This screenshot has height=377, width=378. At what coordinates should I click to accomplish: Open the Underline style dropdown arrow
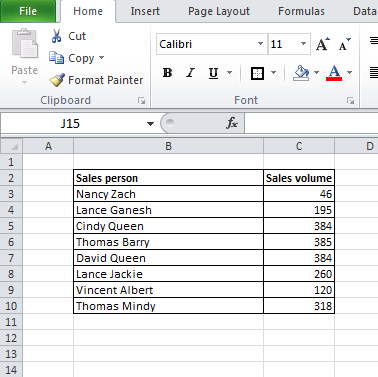229,73
